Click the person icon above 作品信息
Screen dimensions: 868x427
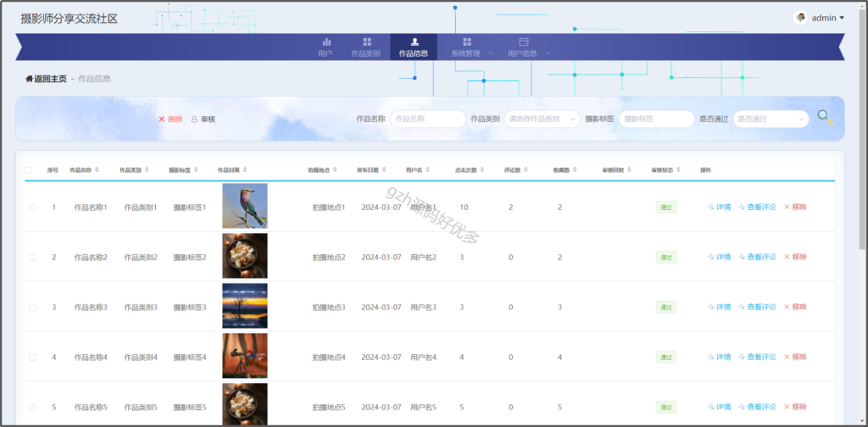(x=415, y=42)
